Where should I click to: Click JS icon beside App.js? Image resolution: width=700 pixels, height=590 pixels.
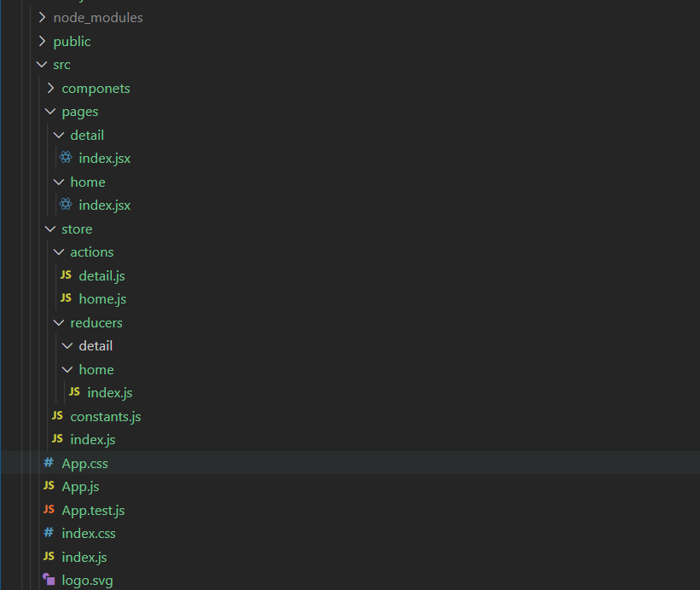tap(49, 486)
